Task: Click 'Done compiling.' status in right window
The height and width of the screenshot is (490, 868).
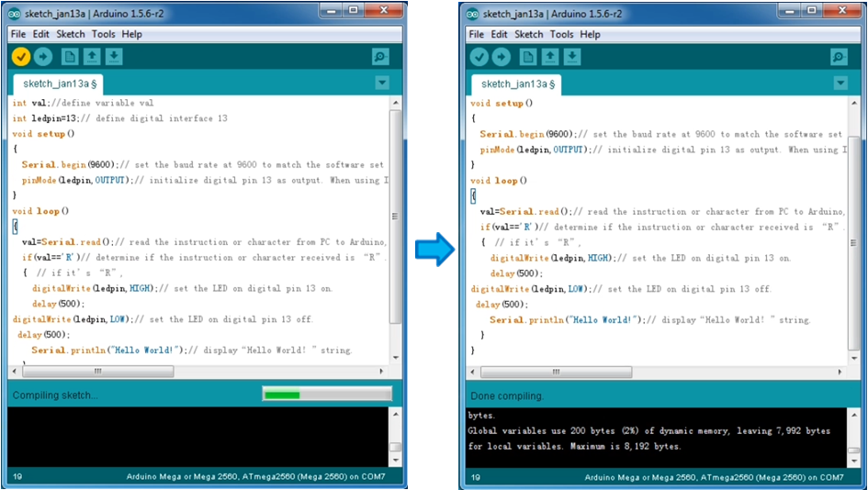Action: (x=507, y=396)
